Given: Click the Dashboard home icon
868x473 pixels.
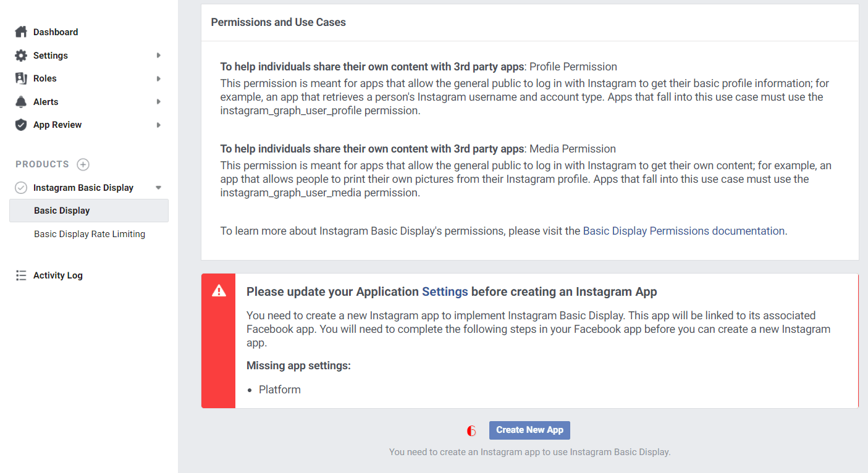Looking at the screenshot, I should (21, 31).
